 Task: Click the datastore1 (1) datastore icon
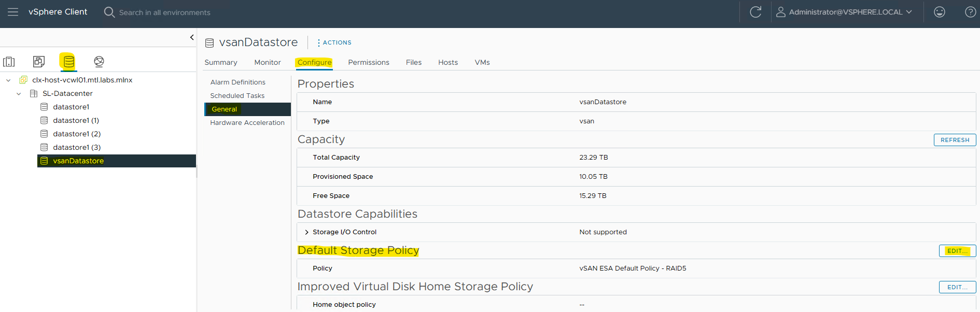44,120
